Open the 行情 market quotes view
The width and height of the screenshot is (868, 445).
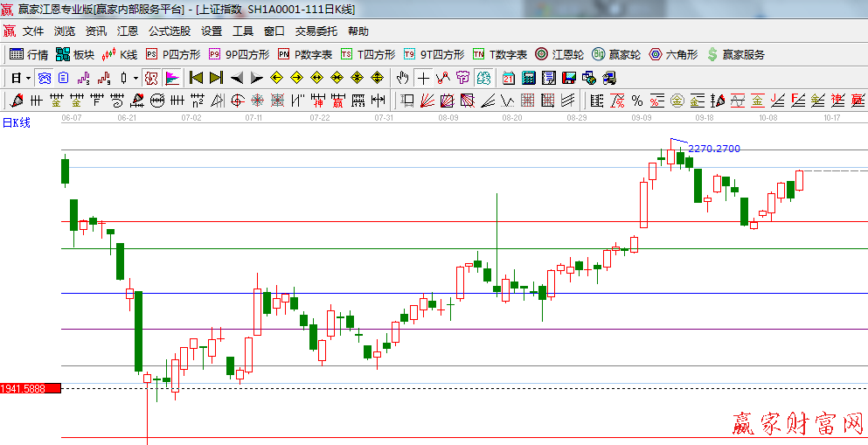[x=29, y=54]
